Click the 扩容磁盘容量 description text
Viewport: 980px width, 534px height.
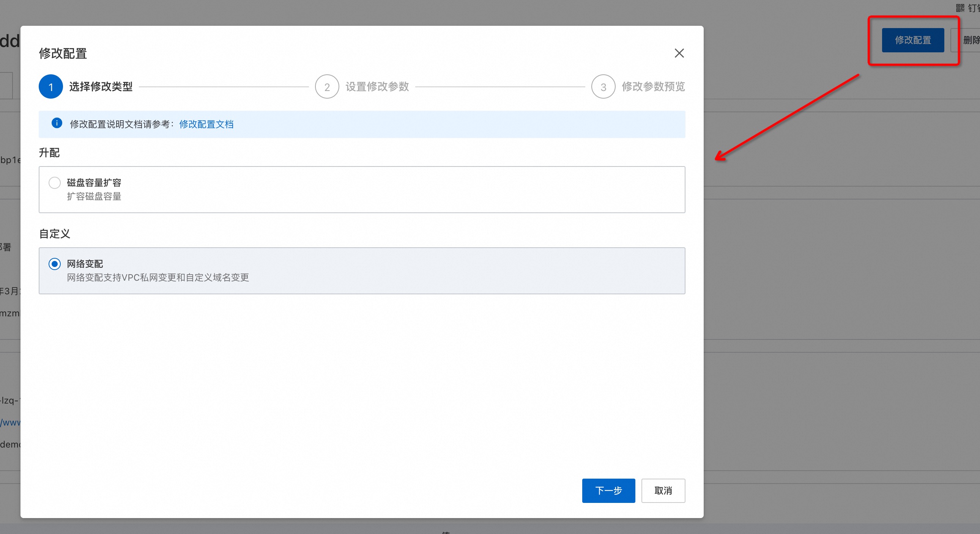pos(94,196)
